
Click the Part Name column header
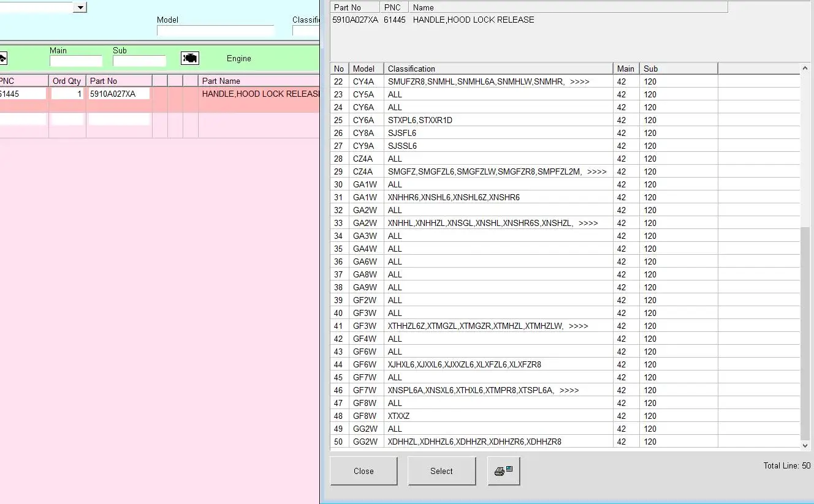tap(259, 81)
